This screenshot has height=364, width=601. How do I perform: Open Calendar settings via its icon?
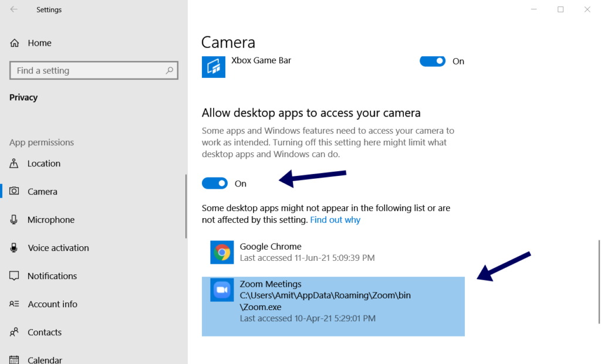[x=13, y=359]
